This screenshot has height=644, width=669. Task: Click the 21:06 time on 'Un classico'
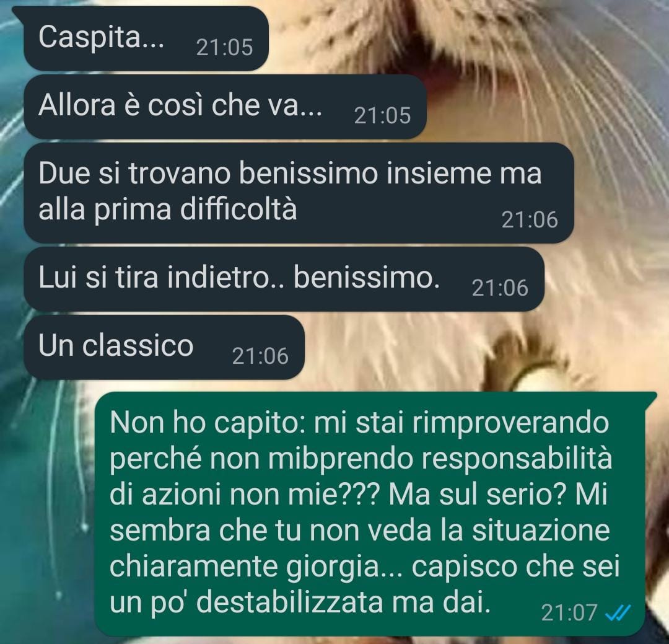tap(260, 356)
